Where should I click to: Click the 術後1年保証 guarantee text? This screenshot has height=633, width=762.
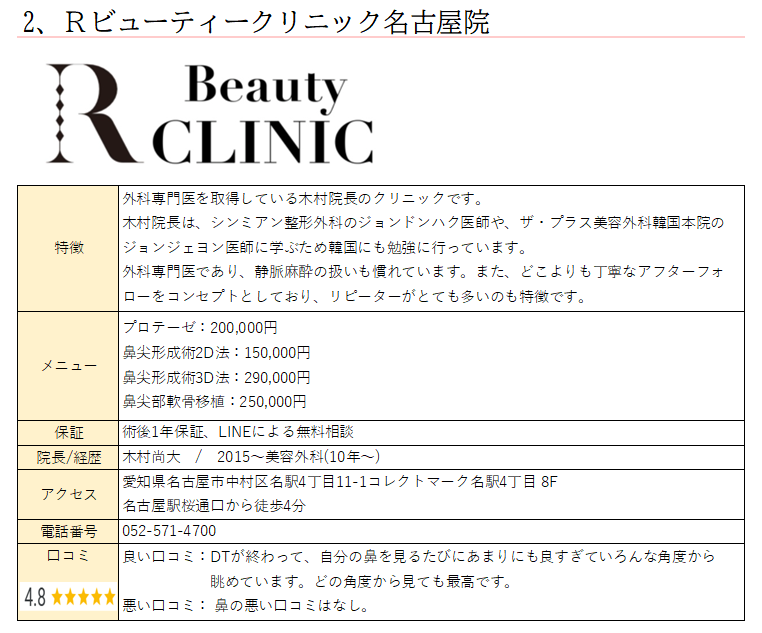(164, 432)
